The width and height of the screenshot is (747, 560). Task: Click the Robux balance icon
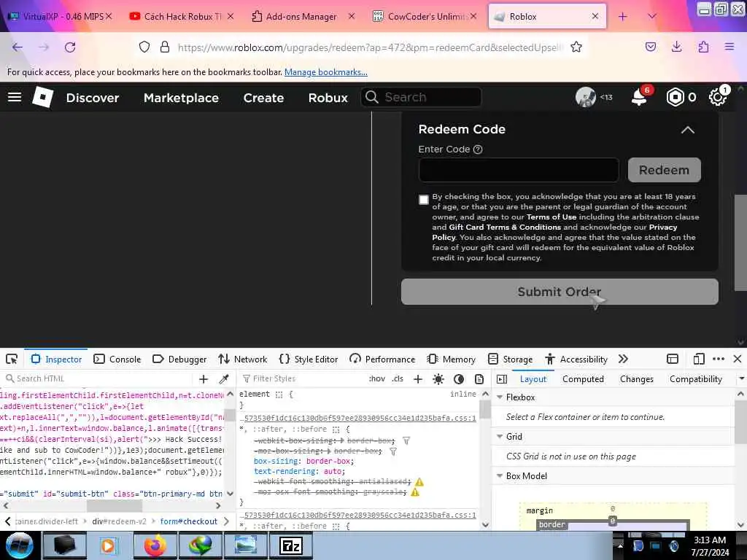(x=675, y=97)
